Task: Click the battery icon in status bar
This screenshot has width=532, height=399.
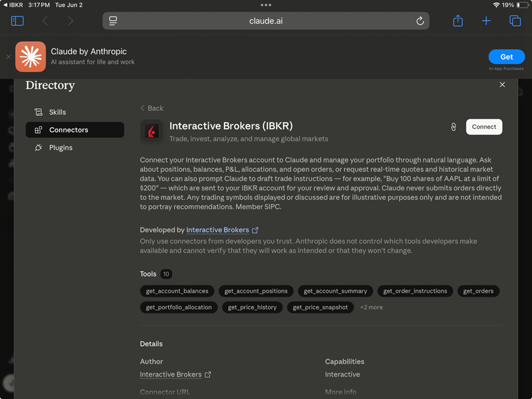Action: 523,5
